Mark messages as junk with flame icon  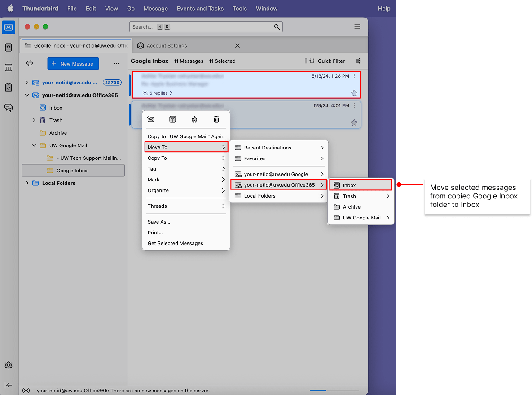194,119
